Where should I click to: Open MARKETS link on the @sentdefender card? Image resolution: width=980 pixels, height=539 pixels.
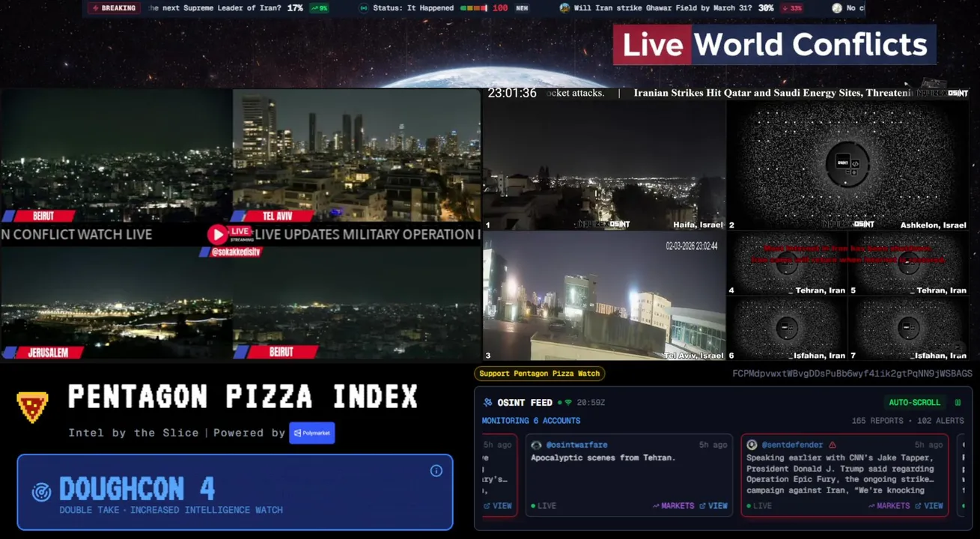888,506
